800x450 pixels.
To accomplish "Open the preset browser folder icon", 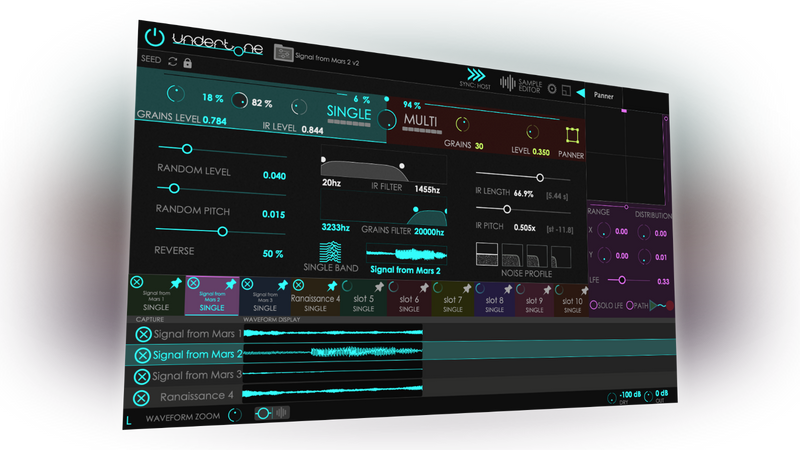I will (283, 53).
